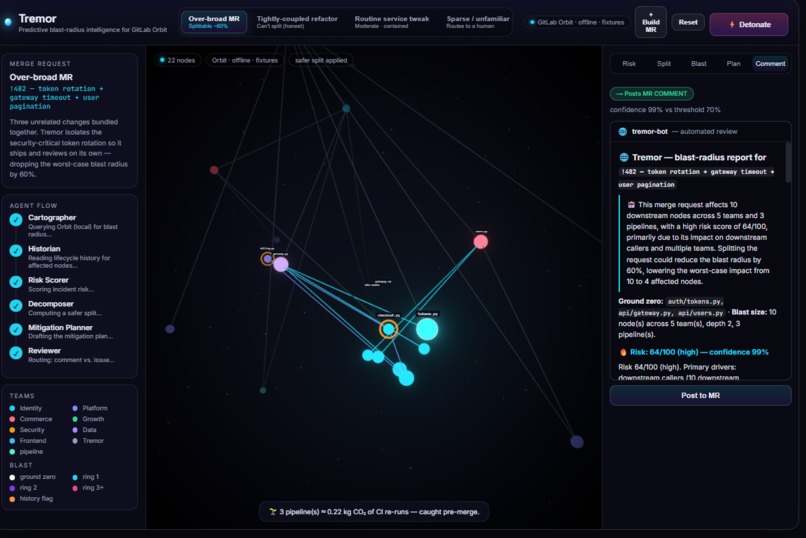Image resolution: width=806 pixels, height=538 pixels.
Task: Click the Reviewer step checkmark icon
Action: point(16,353)
